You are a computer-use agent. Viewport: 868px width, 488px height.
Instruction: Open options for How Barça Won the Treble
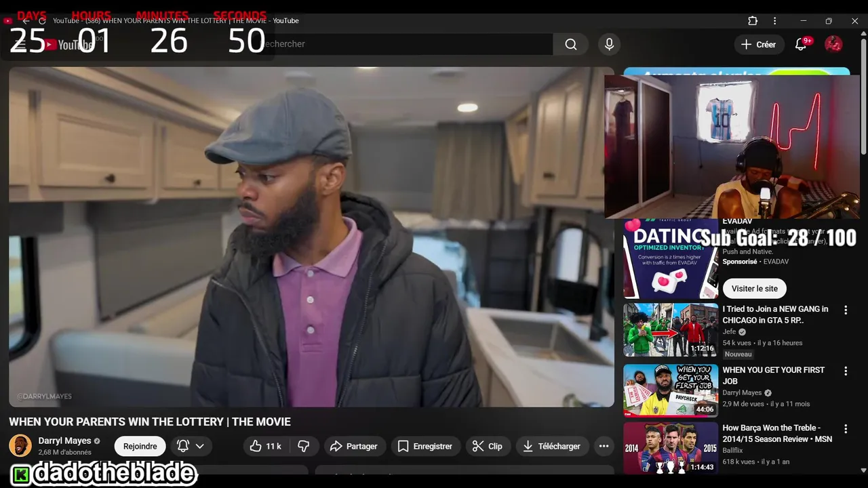(846, 429)
